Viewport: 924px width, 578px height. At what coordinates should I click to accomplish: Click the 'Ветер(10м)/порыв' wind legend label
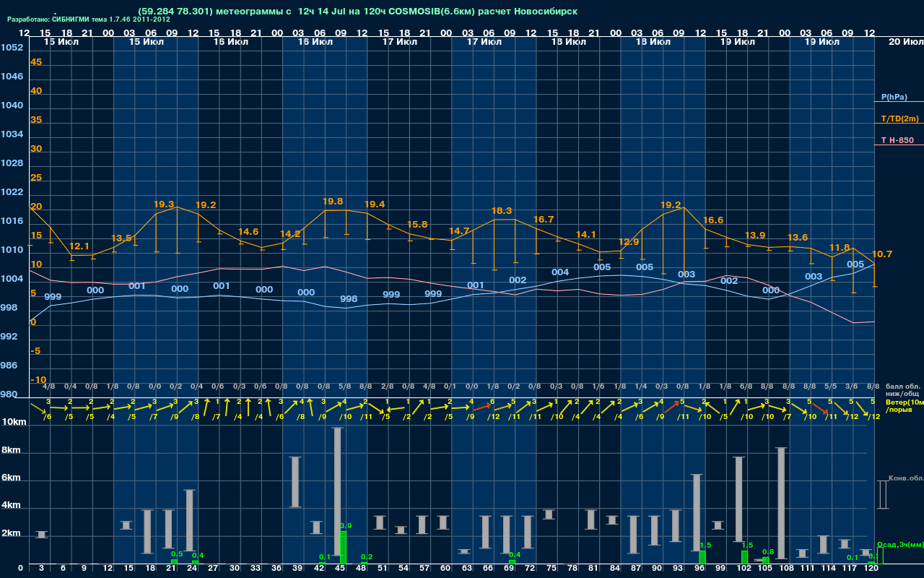point(905,406)
